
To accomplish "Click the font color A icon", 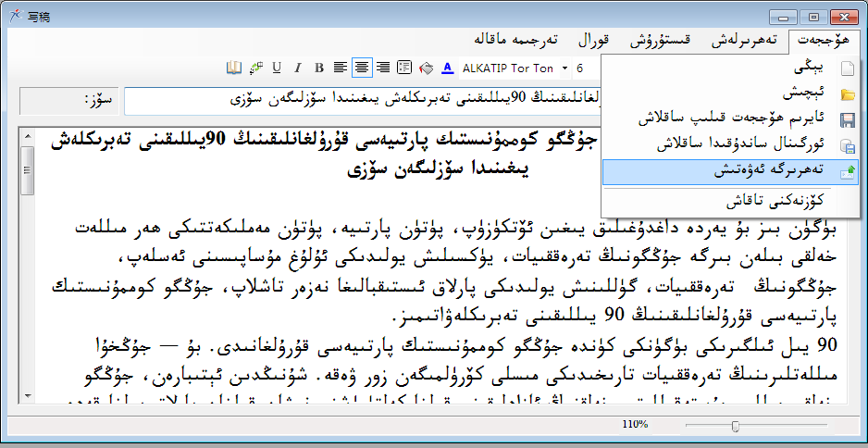I will (x=448, y=68).
